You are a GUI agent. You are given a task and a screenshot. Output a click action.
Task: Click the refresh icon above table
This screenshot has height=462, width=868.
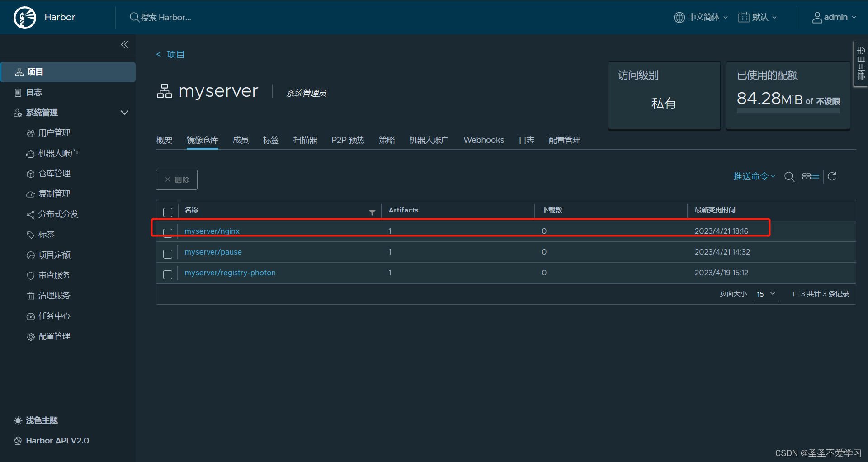(x=832, y=176)
